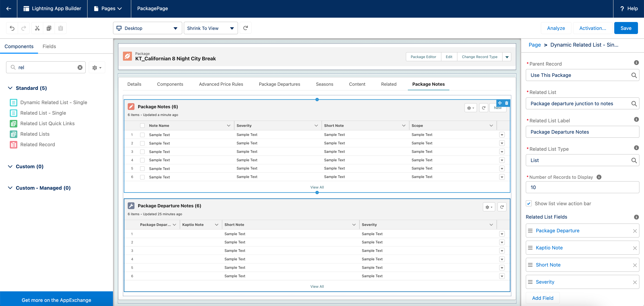Click the undo arrow icon
This screenshot has height=306, width=644.
coord(12,28)
